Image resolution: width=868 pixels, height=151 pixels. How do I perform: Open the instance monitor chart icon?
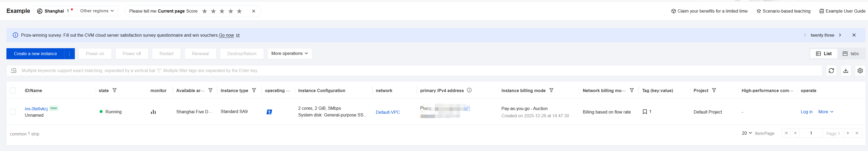point(153,112)
